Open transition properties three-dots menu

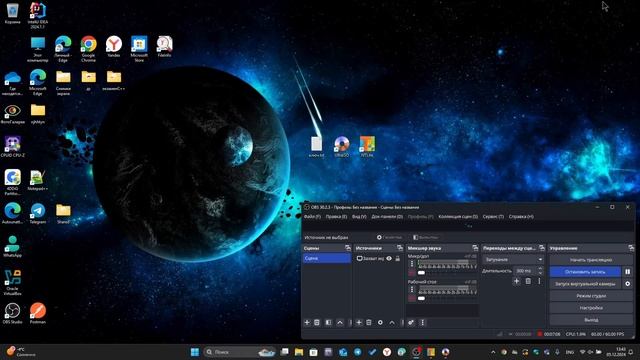539,281
